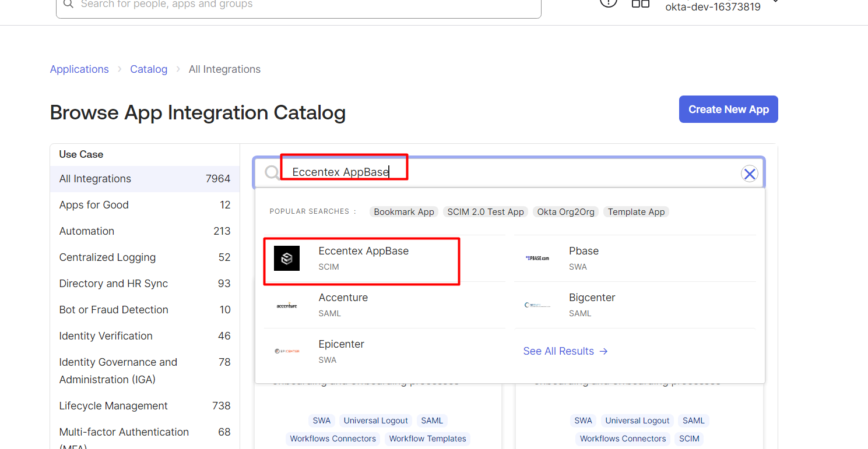
Task: Click the Bigcenter logo icon
Action: click(537, 305)
